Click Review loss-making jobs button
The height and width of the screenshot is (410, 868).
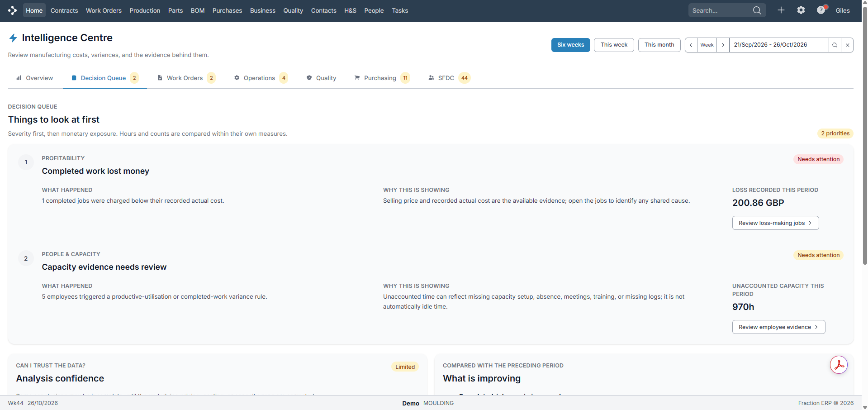pyautogui.click(x=775, y=223)
